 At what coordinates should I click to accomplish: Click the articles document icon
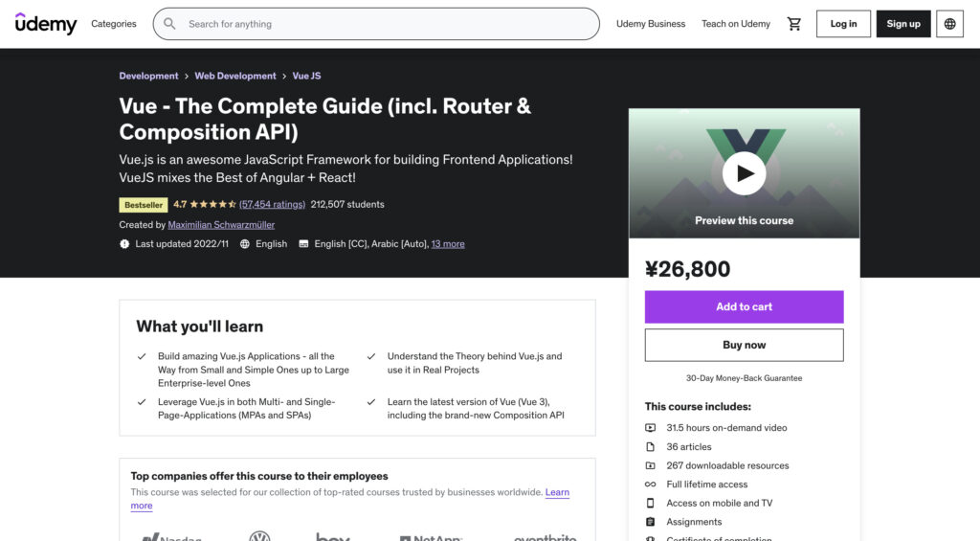point(651,446)
